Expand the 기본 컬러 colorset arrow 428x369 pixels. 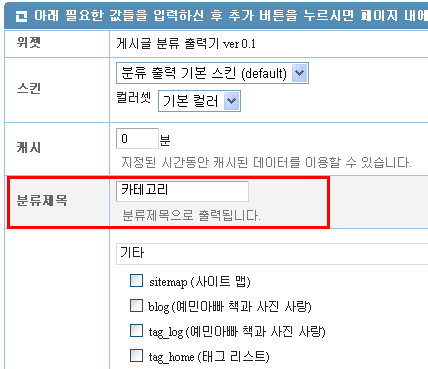[231, 101]
